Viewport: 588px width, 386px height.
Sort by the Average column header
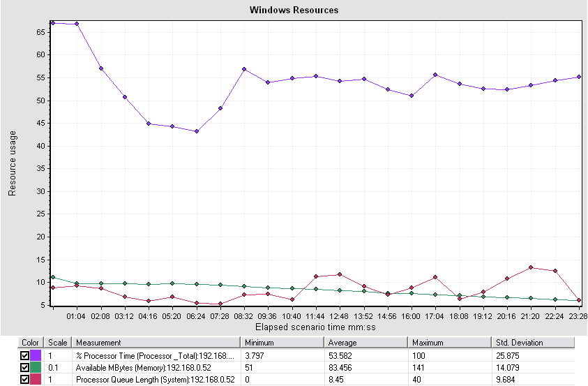pyautogui.click(x=366, y=343)
